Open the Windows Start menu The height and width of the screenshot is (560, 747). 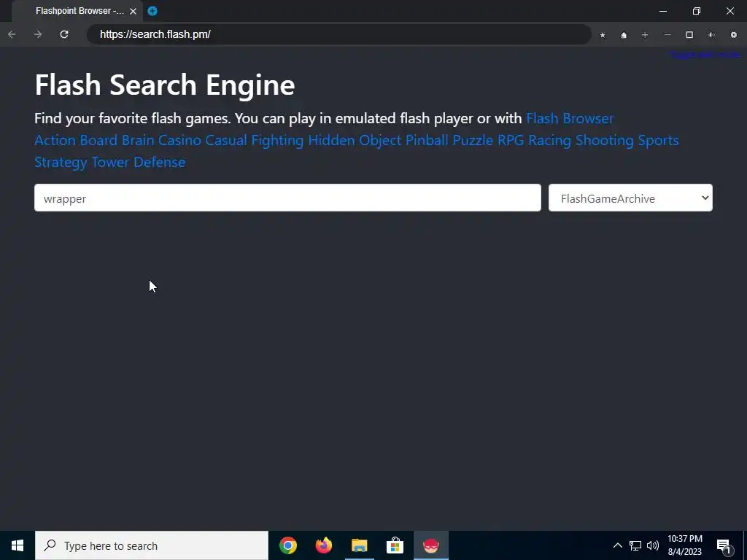click(x=18, y=545)
